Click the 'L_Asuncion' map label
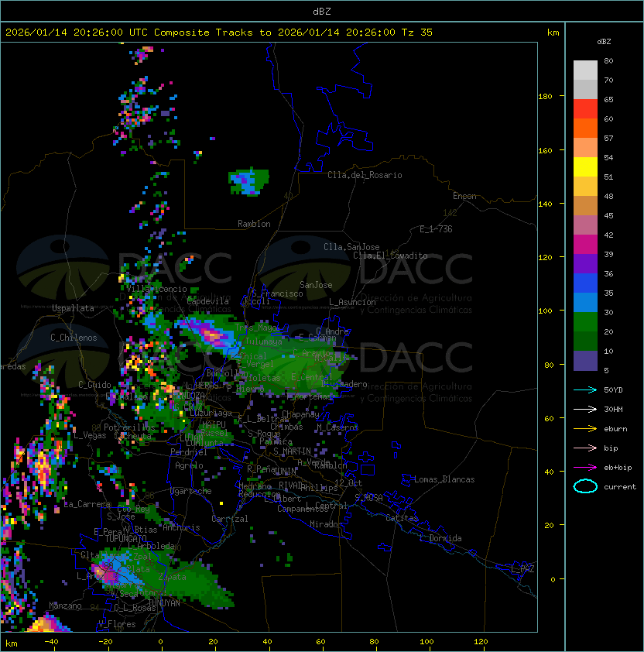 352,302
